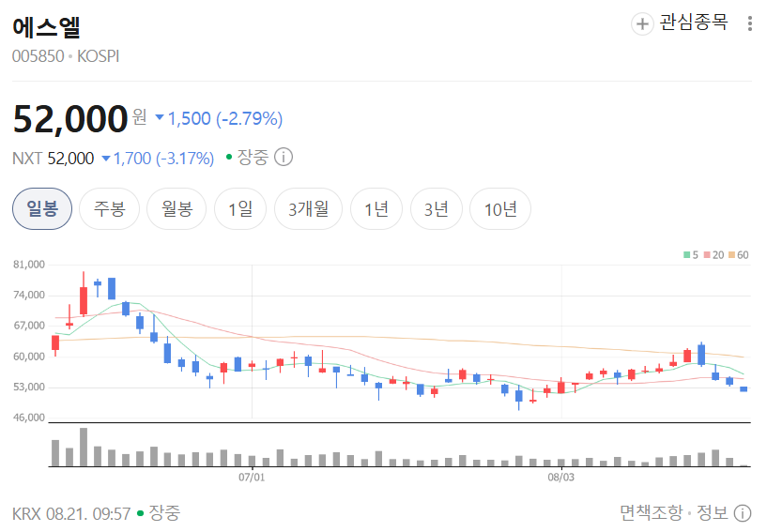Click the tallest volume bar in June
This screenshot has width=767, height=532.
(x=84, y=447)
